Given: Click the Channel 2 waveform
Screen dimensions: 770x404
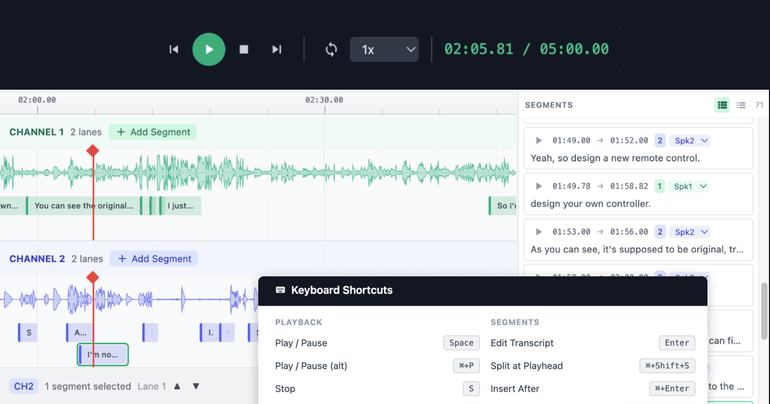Looking at the screenshot, I should [x=129, y=298].
